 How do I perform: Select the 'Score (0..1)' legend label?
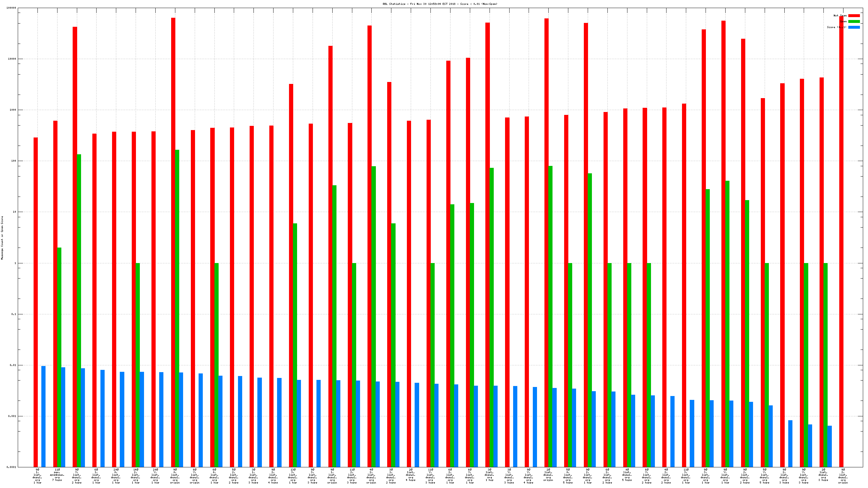pos(837,27)
